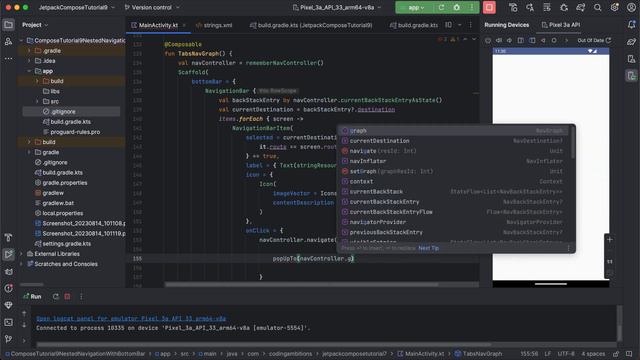Image resolution: width=640 pixels, height=360 pixels.
Task: Open the Build hammer tool window
Action: tap(8, 238)
